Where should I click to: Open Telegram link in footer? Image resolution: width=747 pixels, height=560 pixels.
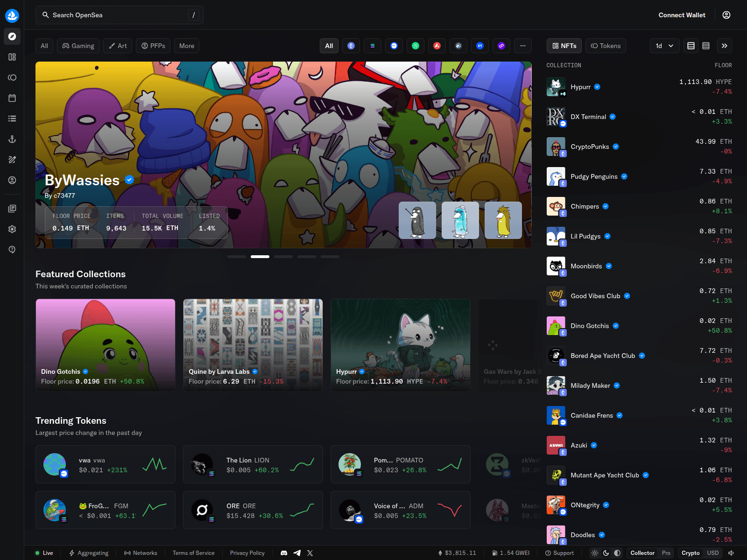(297, 553)
